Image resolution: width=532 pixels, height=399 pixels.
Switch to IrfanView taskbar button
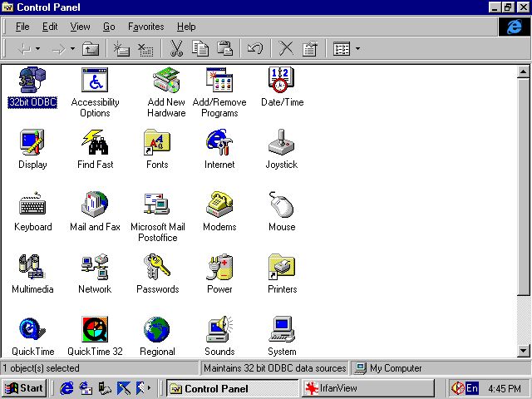(368, 388)
